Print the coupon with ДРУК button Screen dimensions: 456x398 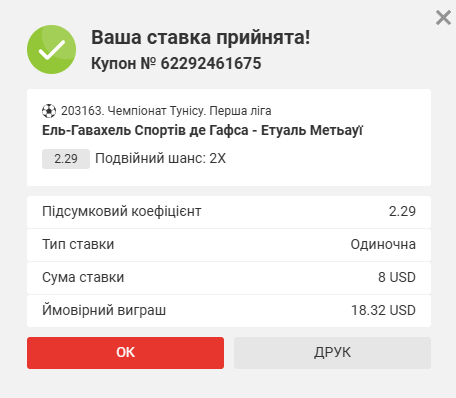pyautogui.click(x=332, y=353)
